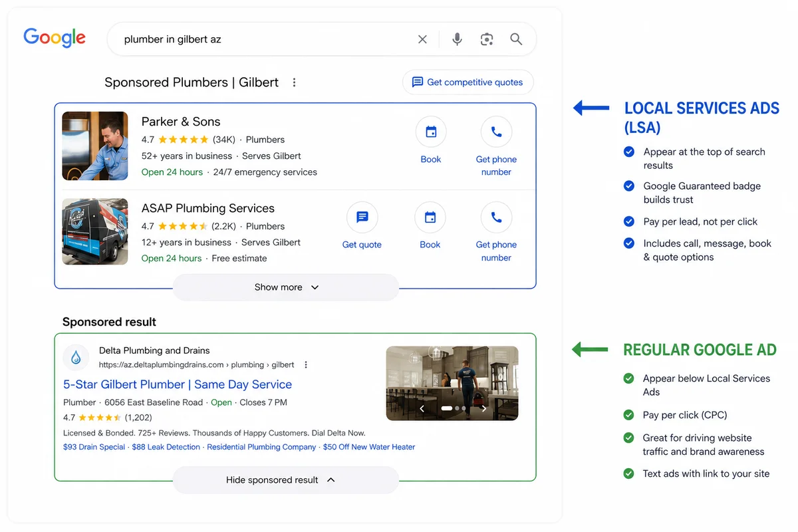Click the Book calendar icon for Parker & Sons
Screen dimensions: 798x532
click(431, 132)
